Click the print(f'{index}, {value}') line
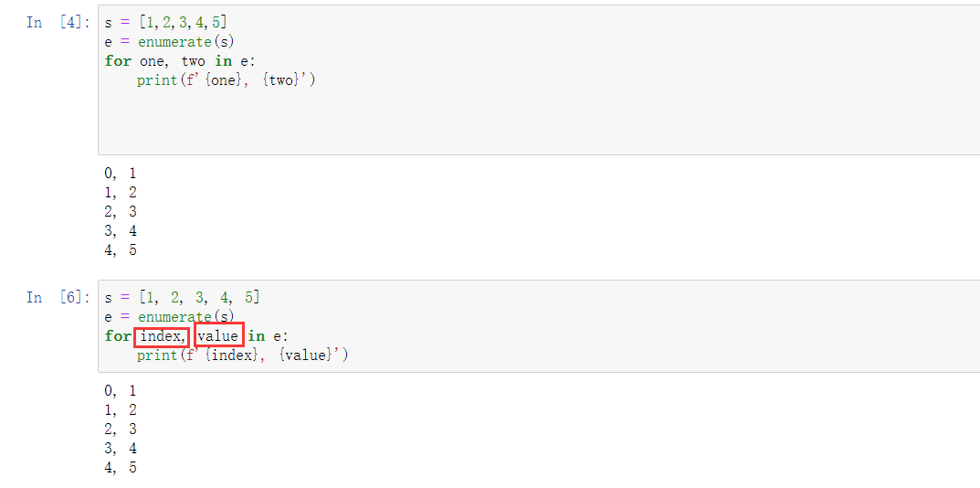The image size is (980, 488). (242, 355)
